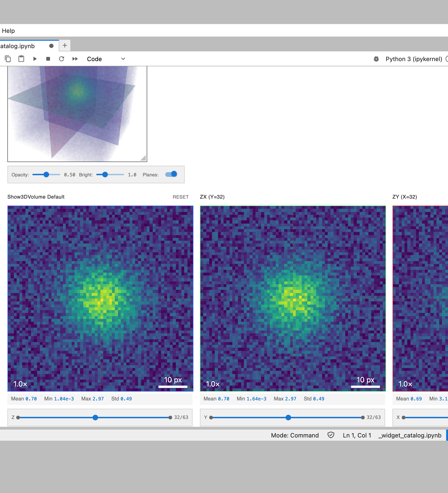Screen dimensions: 448x493
Task: Click the trusted notebook shield icon
Action: (331, 435)
